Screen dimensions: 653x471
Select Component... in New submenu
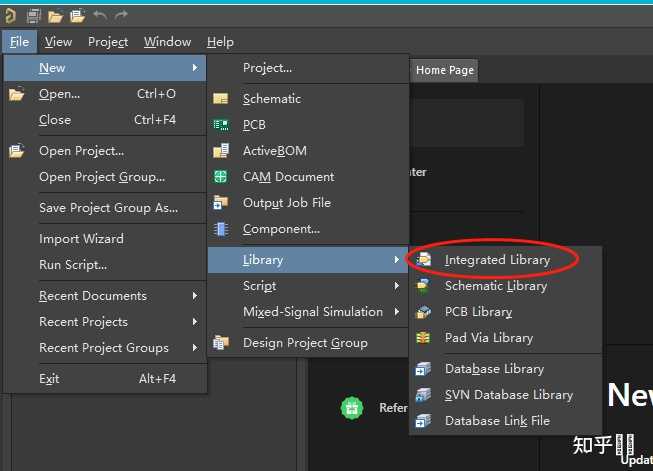pyautogui.click(x=308, y=229)
